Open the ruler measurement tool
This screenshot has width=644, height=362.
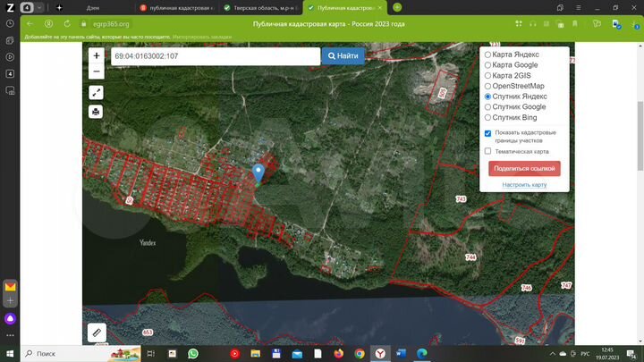pos(96,333)
